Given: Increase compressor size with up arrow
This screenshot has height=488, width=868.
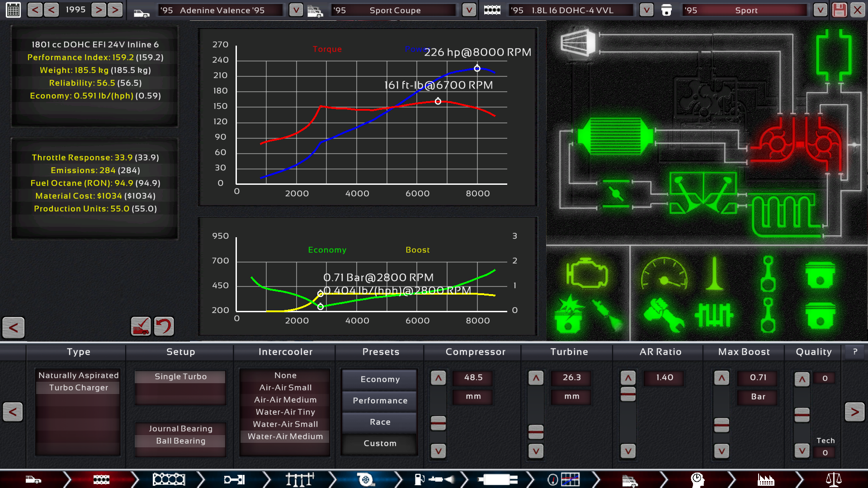Looking at the screenshot, I should click(x=438, y=378).
